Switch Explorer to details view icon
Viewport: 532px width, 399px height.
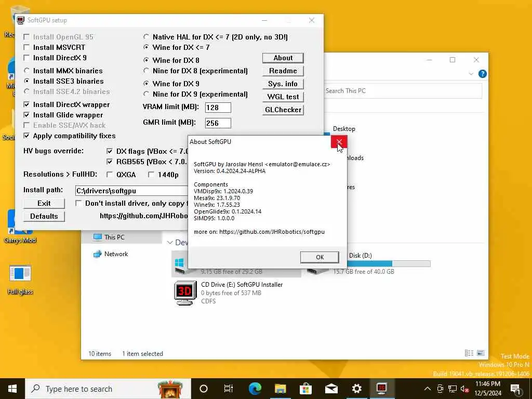(469, 353)
